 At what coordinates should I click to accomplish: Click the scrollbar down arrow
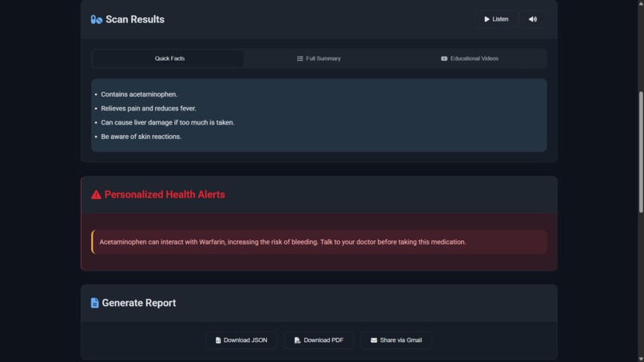(641, 359)
